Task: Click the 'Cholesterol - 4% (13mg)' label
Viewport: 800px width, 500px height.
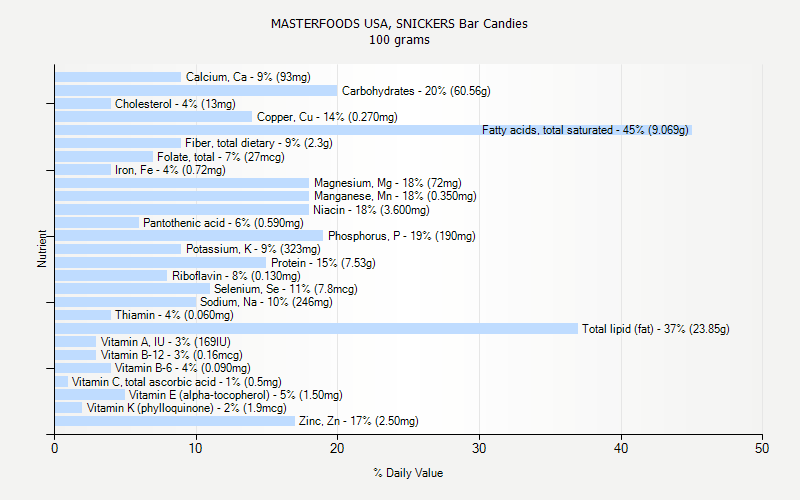Action: point(175,104)
